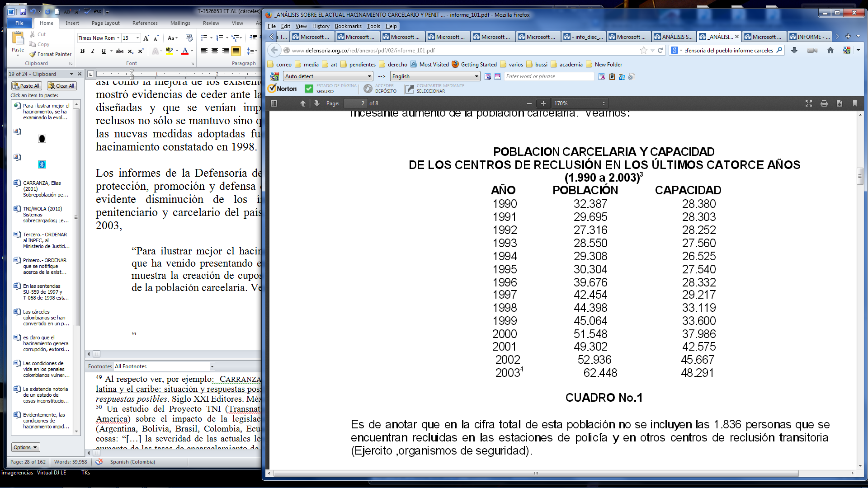Open the font size 13 dropdown
Viewport: 868px width, 488px height.
(x=137, y=38)
